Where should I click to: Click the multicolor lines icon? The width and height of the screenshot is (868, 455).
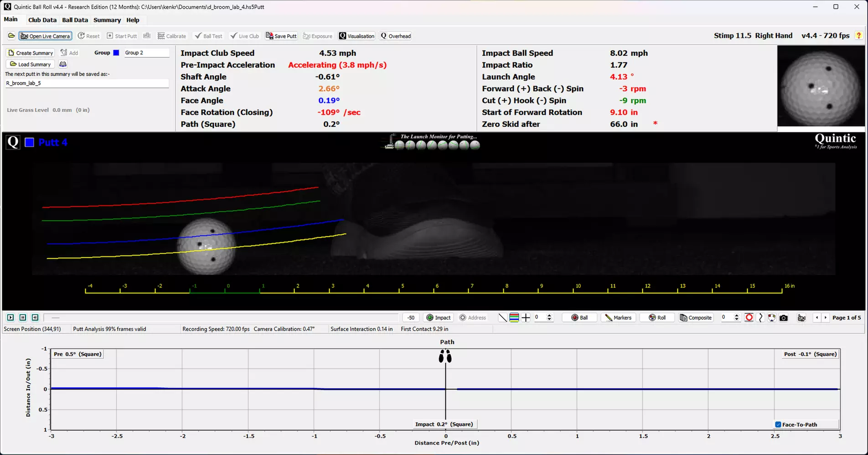click(514, 318)
